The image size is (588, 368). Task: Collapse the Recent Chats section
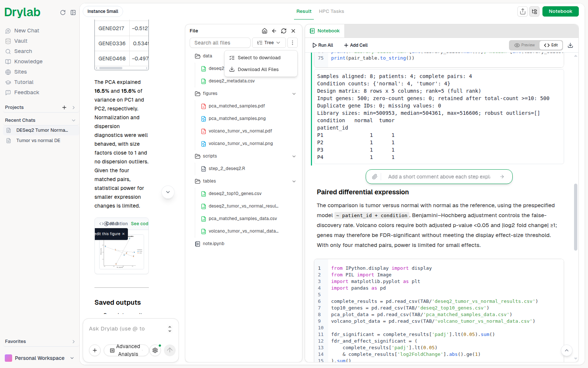73,120
